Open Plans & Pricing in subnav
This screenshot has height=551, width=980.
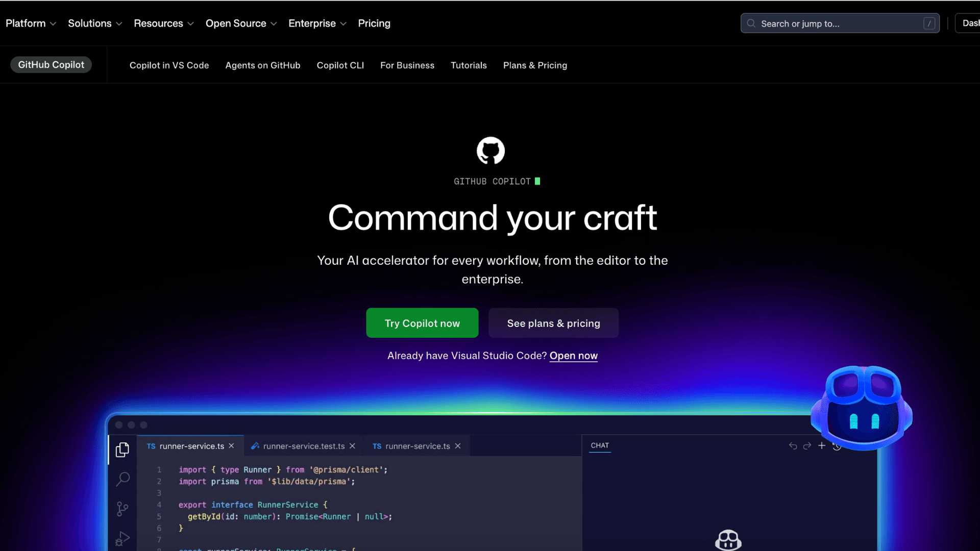coord(535,65)
